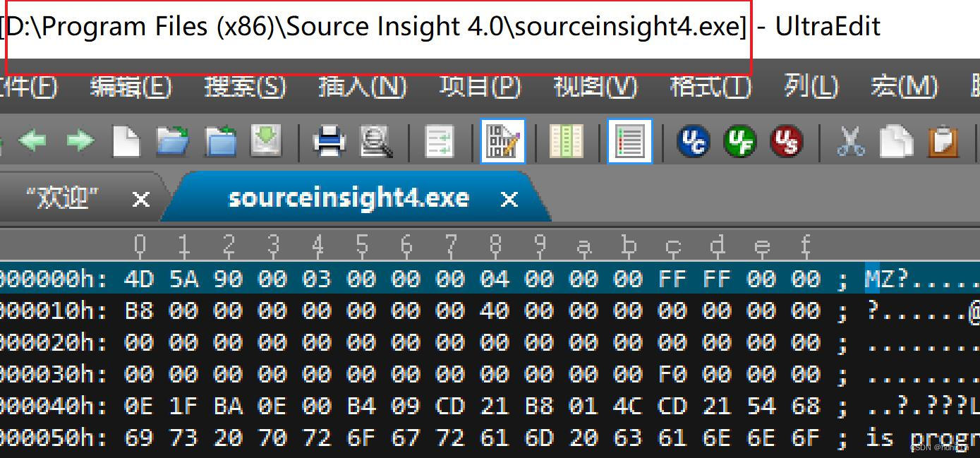Screen dimensions: 980x458
Task: Launch UltraFinder with the UF icon
Action: click(x=739, y=141)
